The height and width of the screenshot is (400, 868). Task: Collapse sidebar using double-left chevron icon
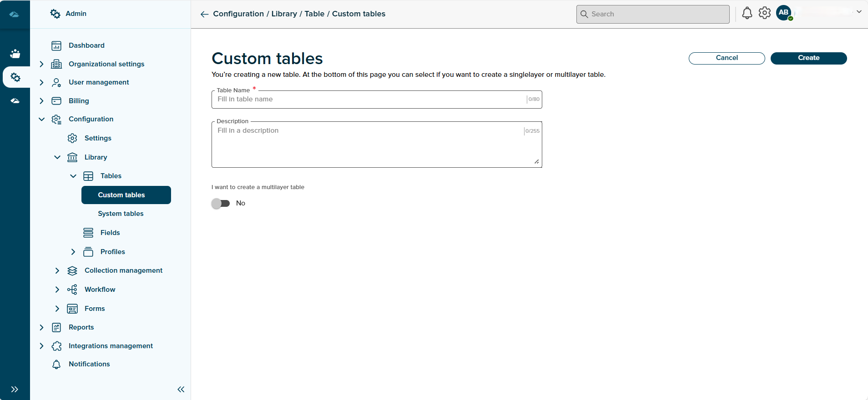(x=181, y=389)
